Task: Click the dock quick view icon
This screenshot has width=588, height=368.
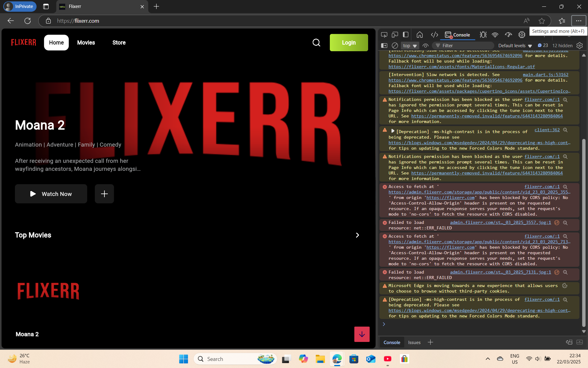Action: point(569,342)
